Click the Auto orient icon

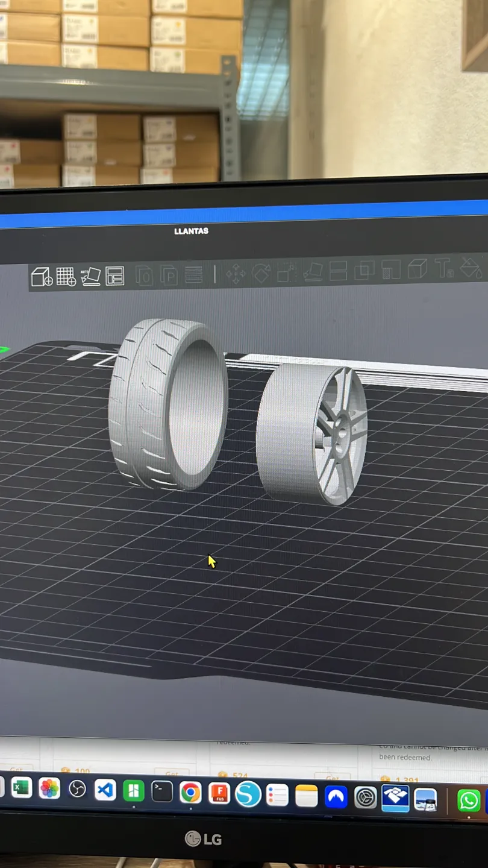(x=91, y=276)
